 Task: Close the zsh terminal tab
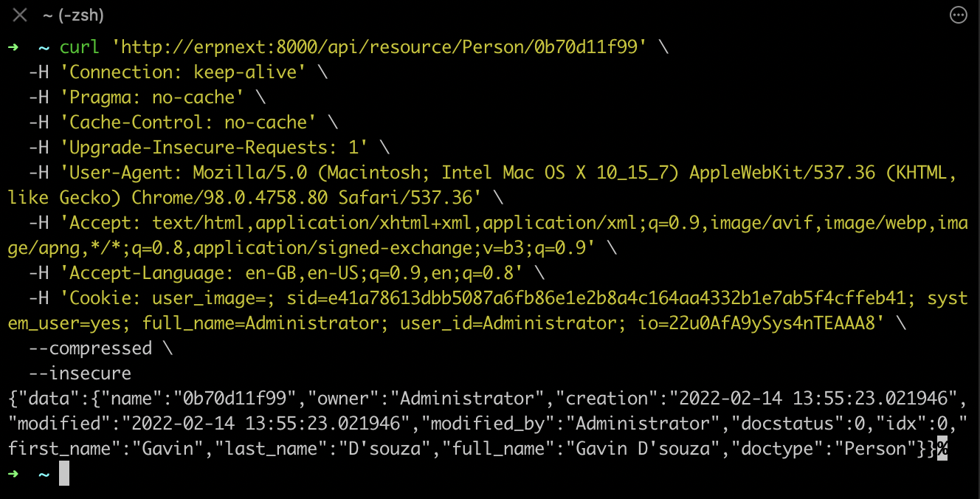20,15
